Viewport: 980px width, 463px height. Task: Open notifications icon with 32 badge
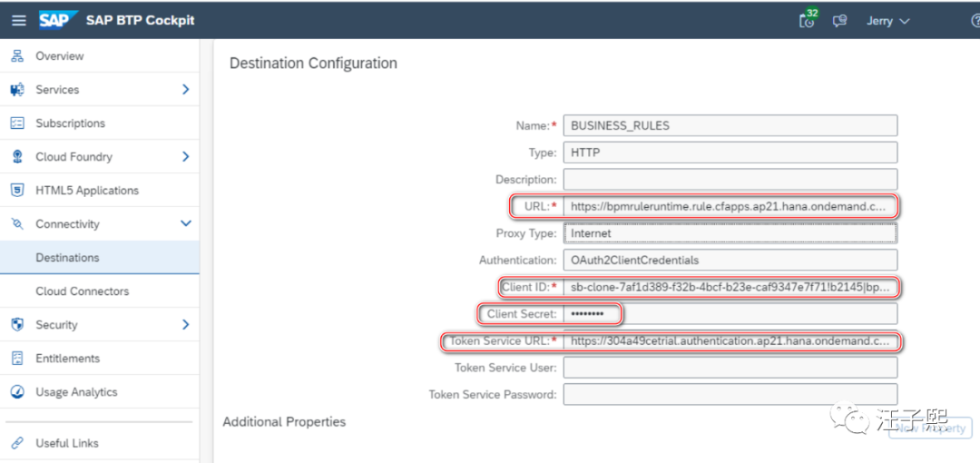point(808,19)
